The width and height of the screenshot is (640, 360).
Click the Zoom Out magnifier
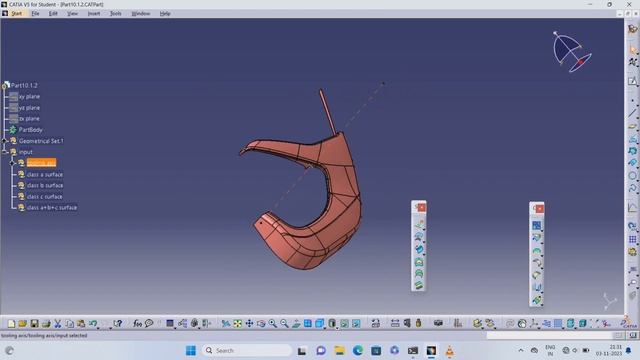pos(284,324)
